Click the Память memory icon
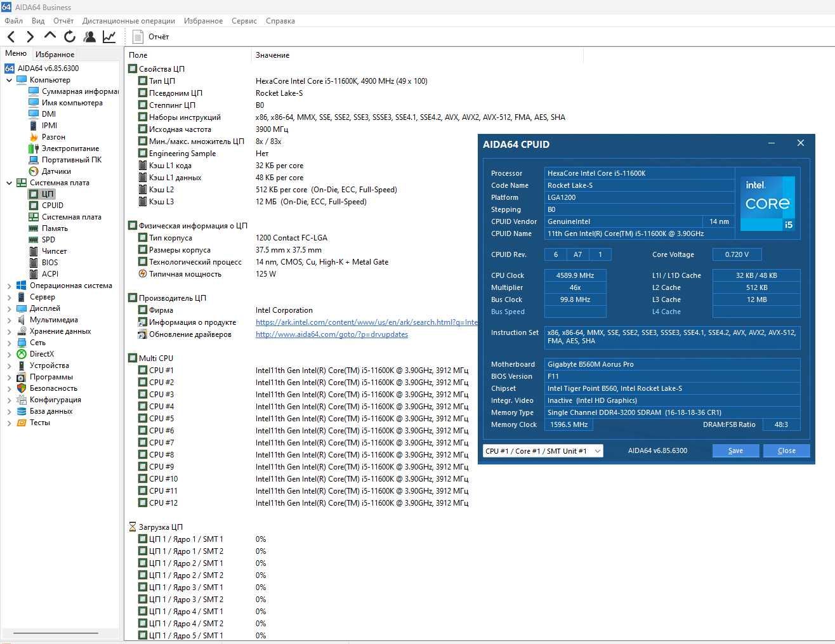This screenshot has height=644, width=835. point(34,228)
